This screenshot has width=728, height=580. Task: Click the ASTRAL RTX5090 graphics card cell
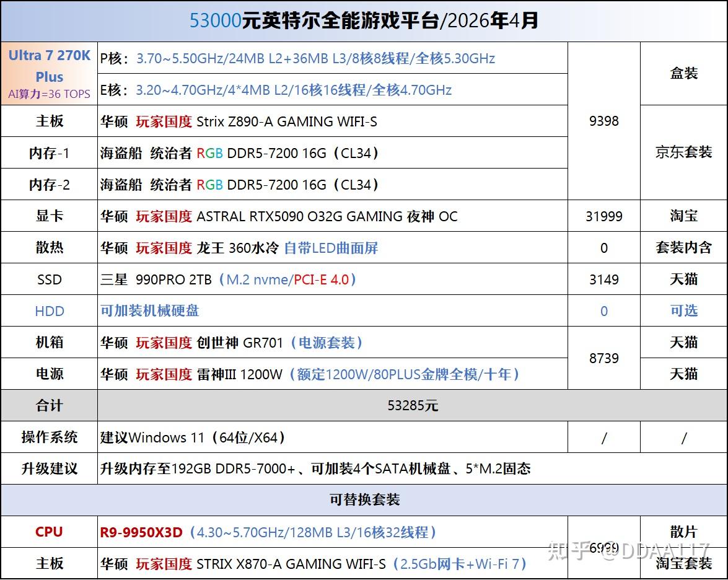coord(333,216)
